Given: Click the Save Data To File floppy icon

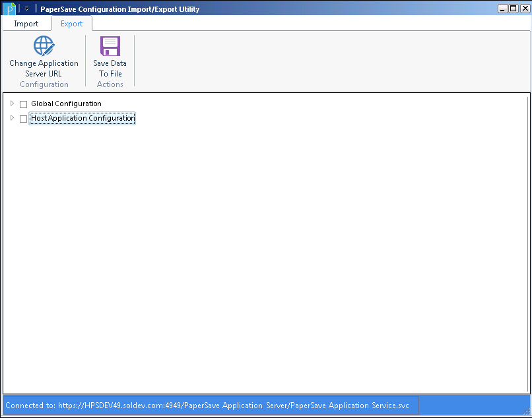Looking at the screenshot, I should tap(110, 46).
